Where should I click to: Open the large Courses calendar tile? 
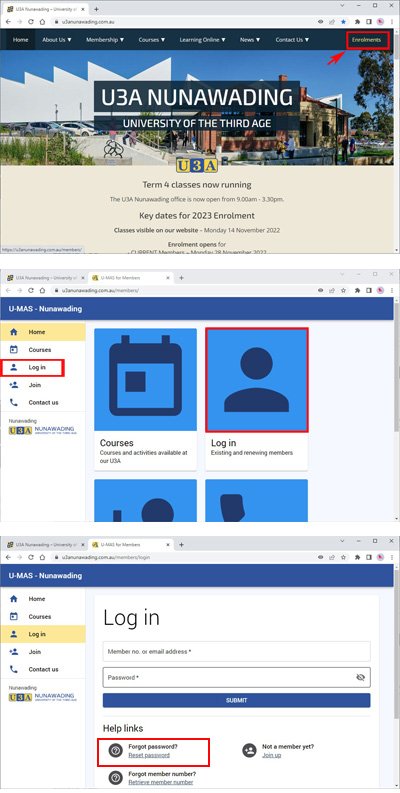[146, 380]
